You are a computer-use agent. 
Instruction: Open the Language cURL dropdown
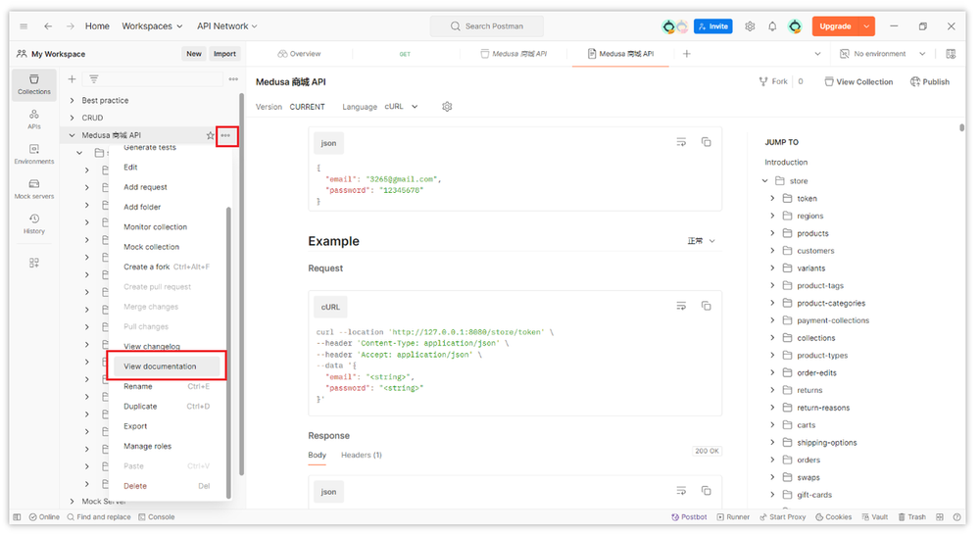[401, 106]
